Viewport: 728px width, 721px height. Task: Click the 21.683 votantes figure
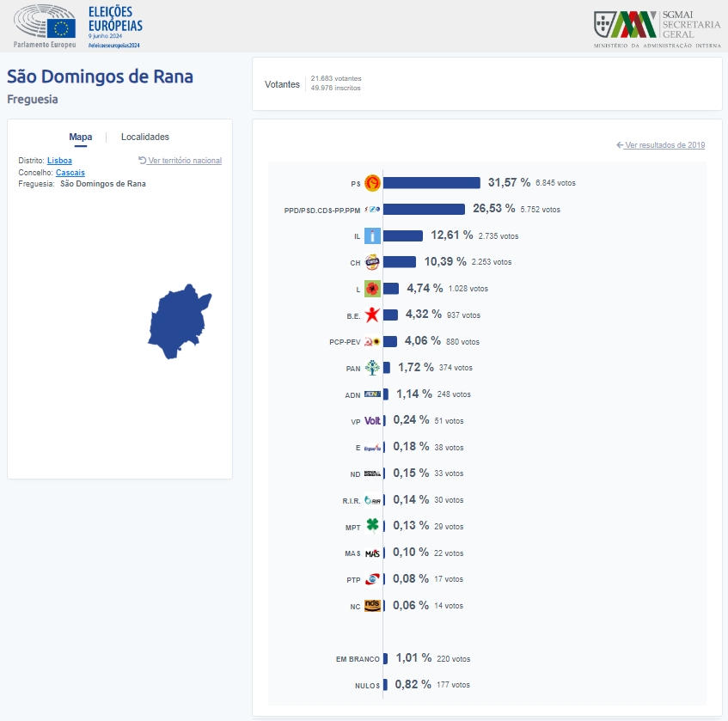click(x=336, y=78)
